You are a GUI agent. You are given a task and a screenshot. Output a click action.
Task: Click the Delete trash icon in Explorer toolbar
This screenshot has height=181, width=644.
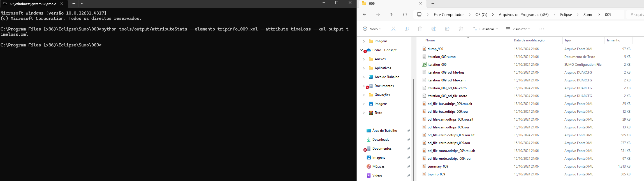click(460, 29)
